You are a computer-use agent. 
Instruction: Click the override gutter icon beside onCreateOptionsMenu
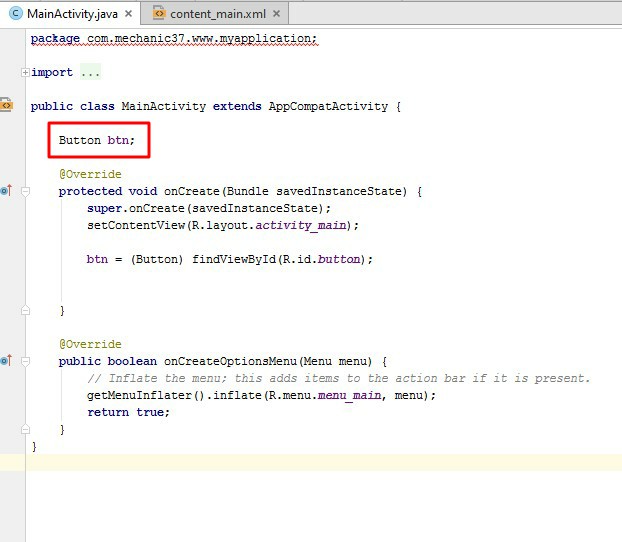6,361
